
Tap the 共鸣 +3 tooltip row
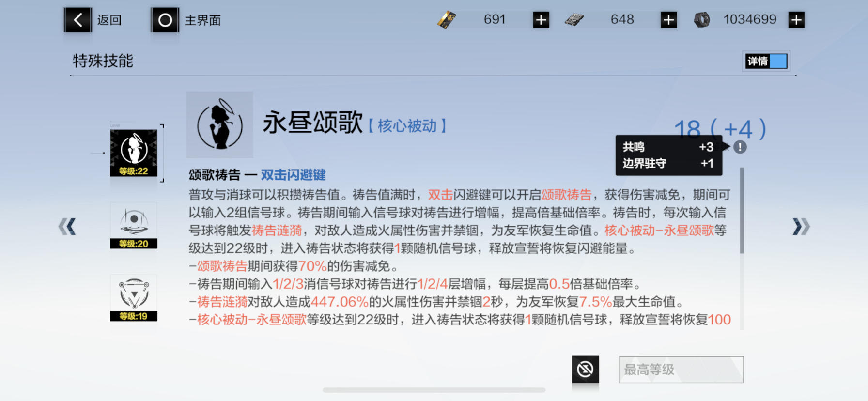pos(668,147)
